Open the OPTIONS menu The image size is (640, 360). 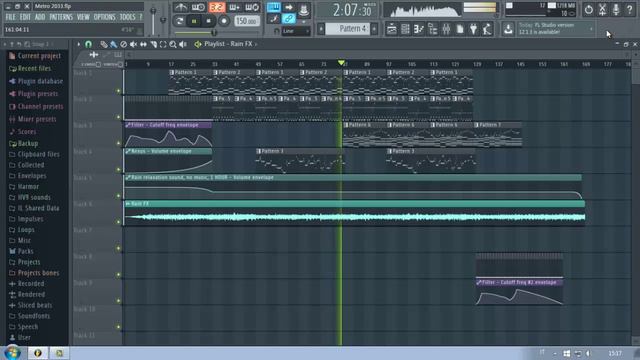pyautogui.click(x=104, y=17)
